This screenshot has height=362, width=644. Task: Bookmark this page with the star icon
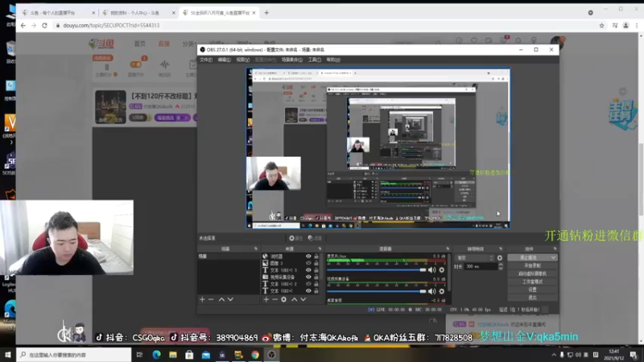[601, 26]
